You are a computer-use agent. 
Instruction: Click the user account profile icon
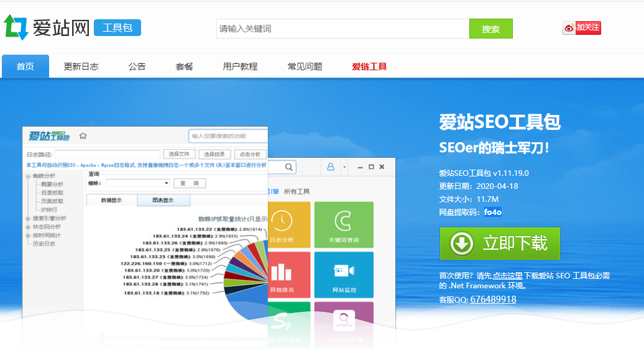pyautogui.click(x=331, y=167)
